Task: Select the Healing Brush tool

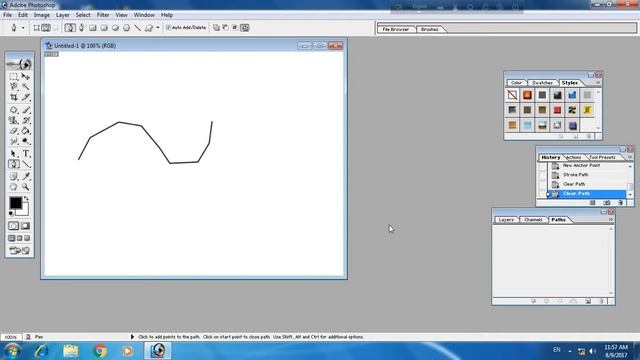Action: click(x=13, y=110)
